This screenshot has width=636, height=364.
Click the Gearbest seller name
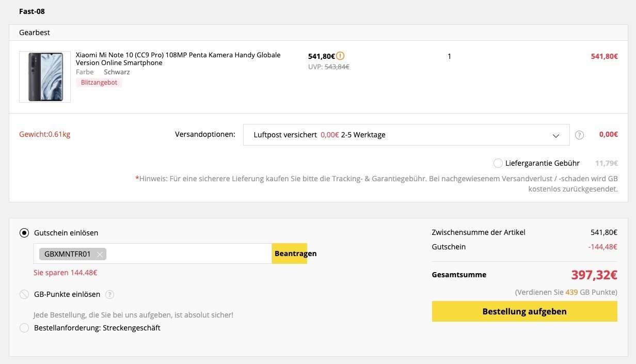[x=35, y=33]
